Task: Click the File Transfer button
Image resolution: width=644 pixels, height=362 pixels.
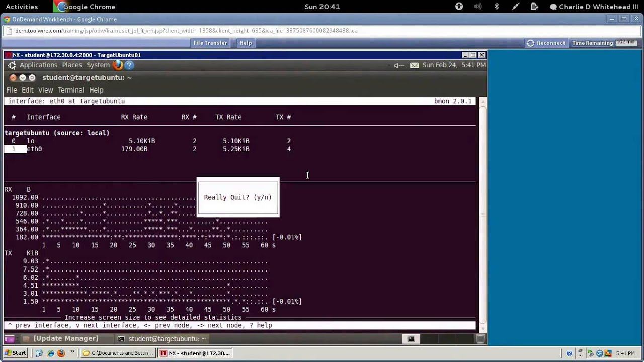Action: tap(210, 43)
